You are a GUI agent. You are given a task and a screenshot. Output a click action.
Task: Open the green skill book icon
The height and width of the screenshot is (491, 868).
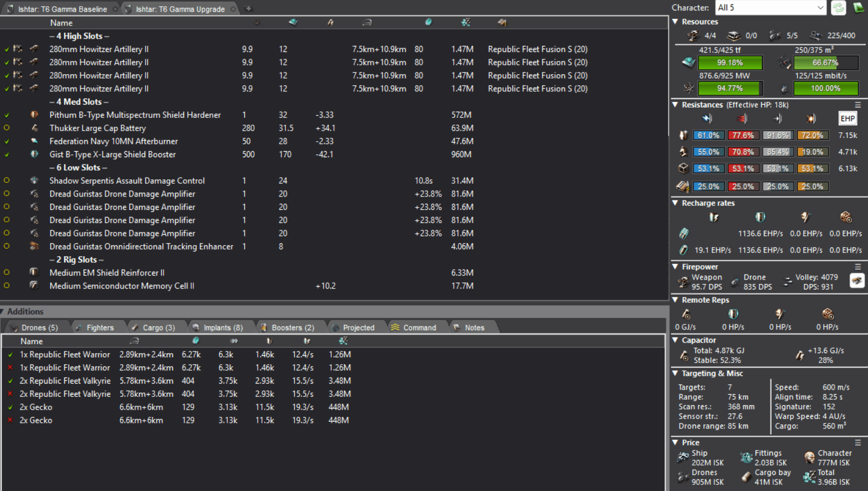(859, 8)
